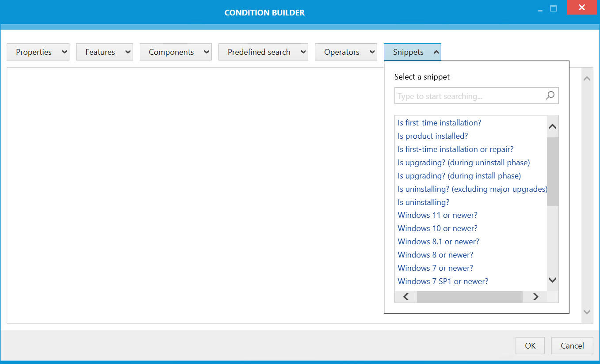Image resolution: width=600 pixels, height=364 pixels.
Task: Select the "Is uninstalling?" snippet
Action: click(x=423, y=202)
